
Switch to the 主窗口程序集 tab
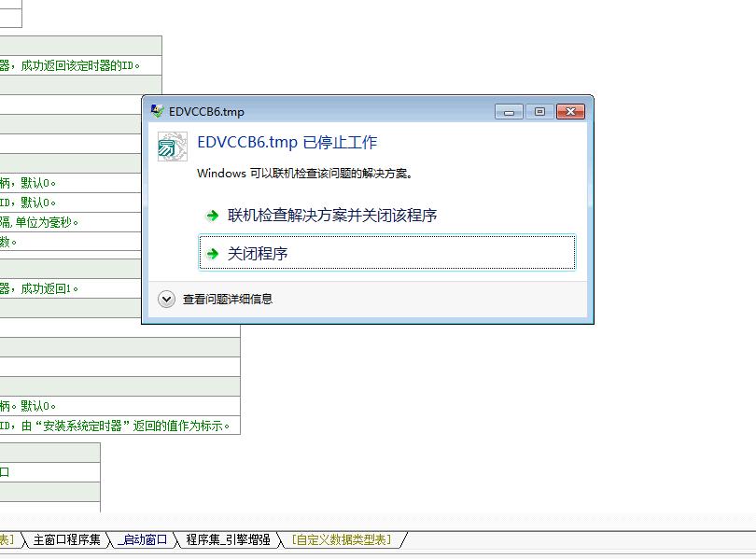[x=67, y=539]
